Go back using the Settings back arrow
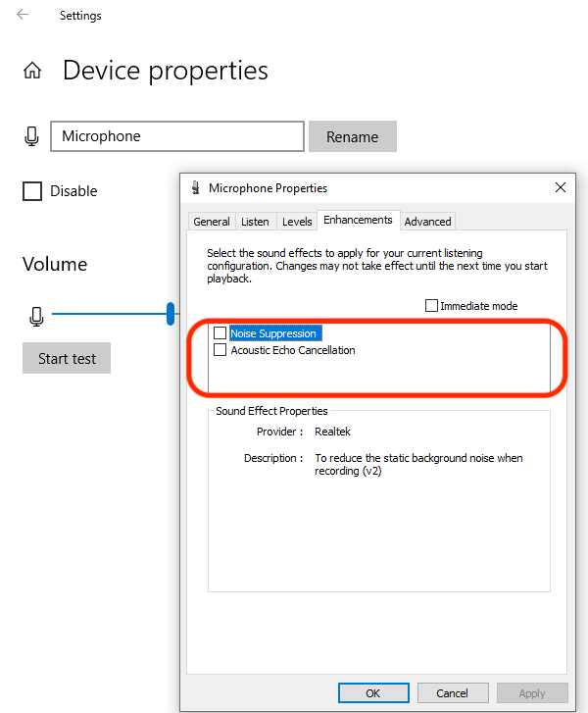The width and height of the screenshot is (588, 713). [x=23, y=15]
